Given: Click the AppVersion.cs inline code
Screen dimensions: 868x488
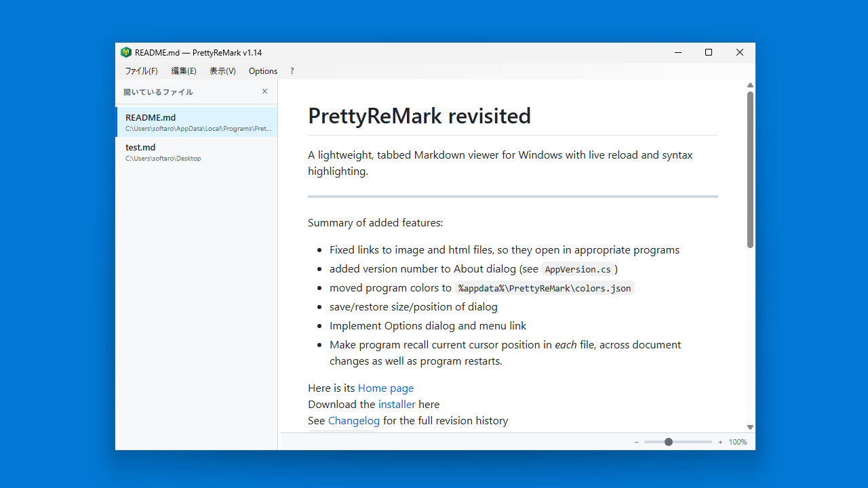Looking at the screenshot, I should tap(578, 269).
